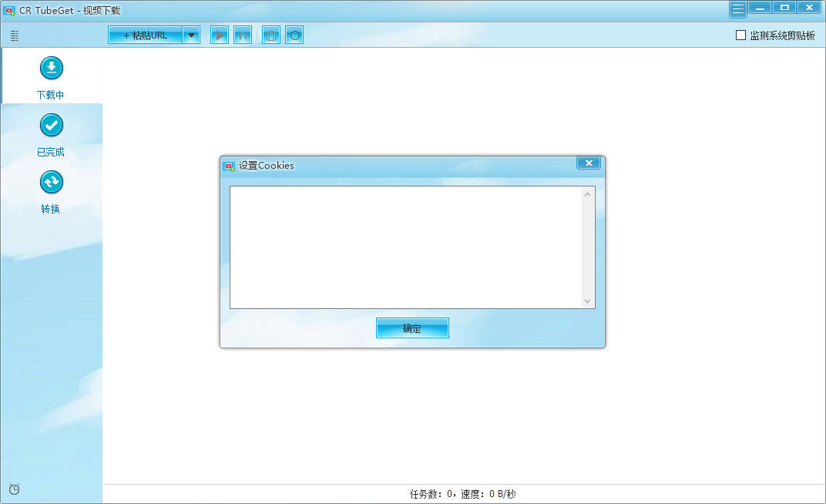Open the 转换 convert section
Image resolution: width=826 pixels, height=504 pixels.
(51, 190)
